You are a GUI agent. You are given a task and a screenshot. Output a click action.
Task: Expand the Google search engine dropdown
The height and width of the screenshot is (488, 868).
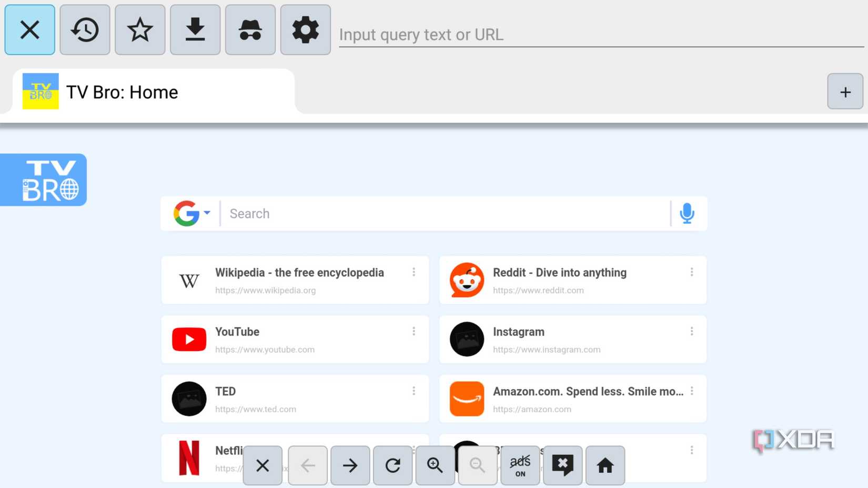pos(192,213)
